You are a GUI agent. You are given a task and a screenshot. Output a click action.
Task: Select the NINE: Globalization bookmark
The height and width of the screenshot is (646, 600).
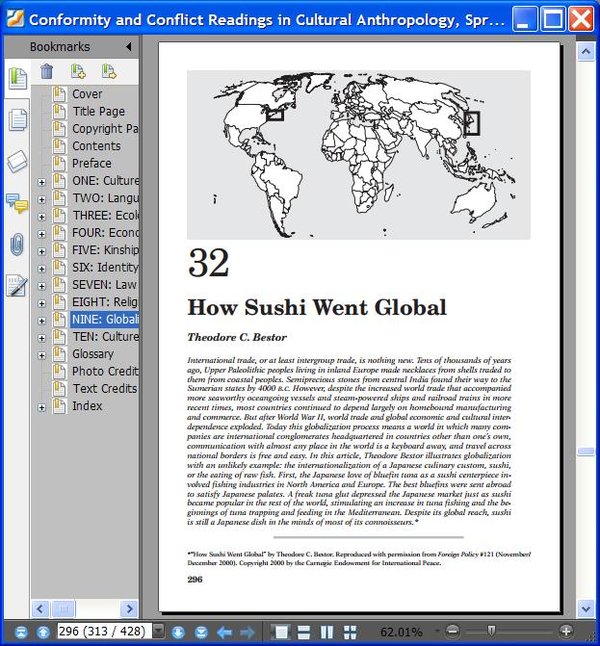click(105, 319)
